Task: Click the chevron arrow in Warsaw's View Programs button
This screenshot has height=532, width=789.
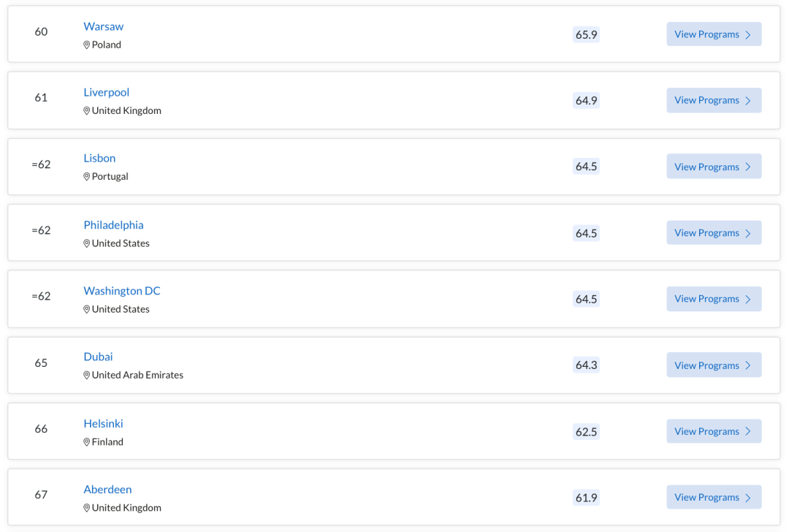Action: 748,35
